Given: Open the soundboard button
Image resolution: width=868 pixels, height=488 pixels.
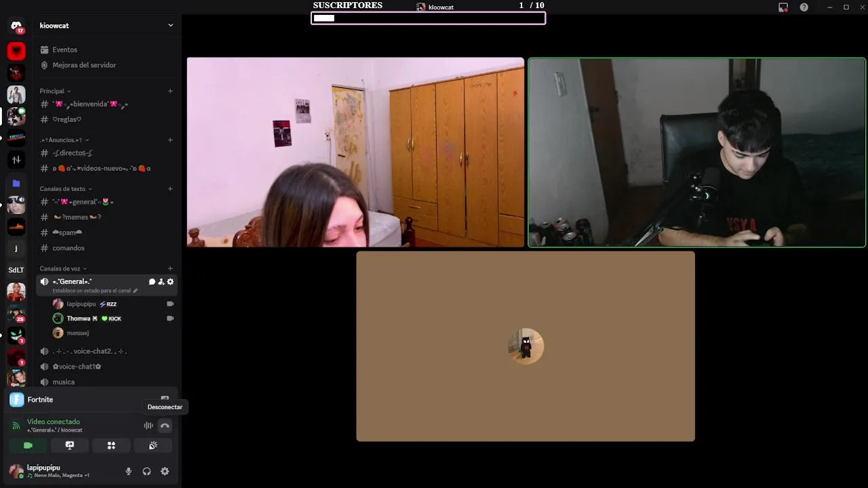Looking at the screenshot, I should pyautogui.click(x=153, y=445).
